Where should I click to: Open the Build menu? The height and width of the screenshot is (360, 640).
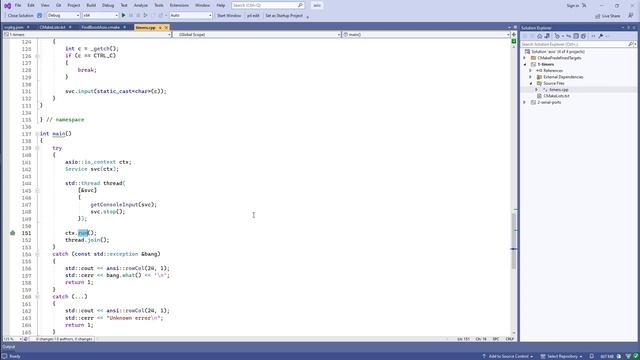point(91,5)
